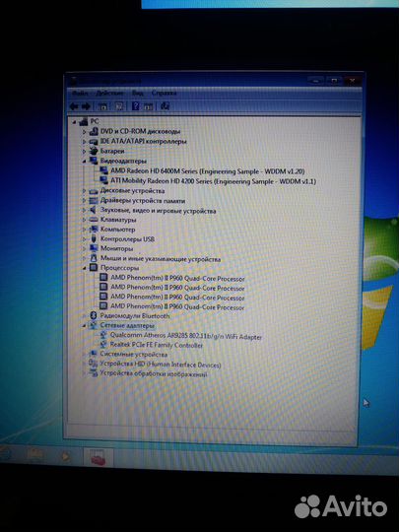The width and height of the screenshot is (399, 532).
Task: Open the Вид menu
Action: click(137, 93)
